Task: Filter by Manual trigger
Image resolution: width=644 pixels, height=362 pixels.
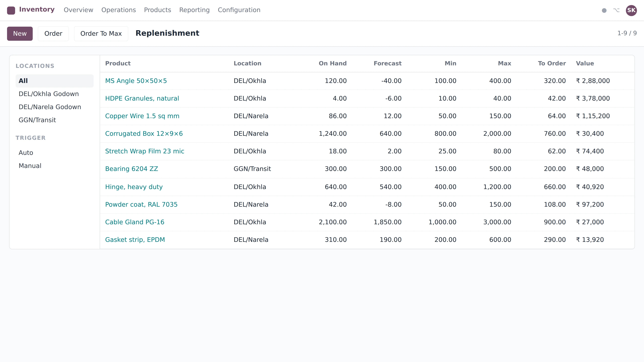Action: coord(55,166)
